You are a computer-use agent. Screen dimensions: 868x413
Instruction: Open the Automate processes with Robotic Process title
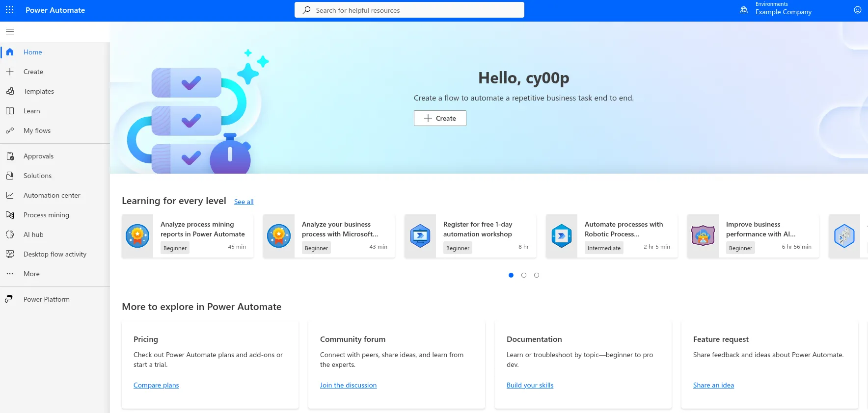pyautogui.click(x=624, y=229)
